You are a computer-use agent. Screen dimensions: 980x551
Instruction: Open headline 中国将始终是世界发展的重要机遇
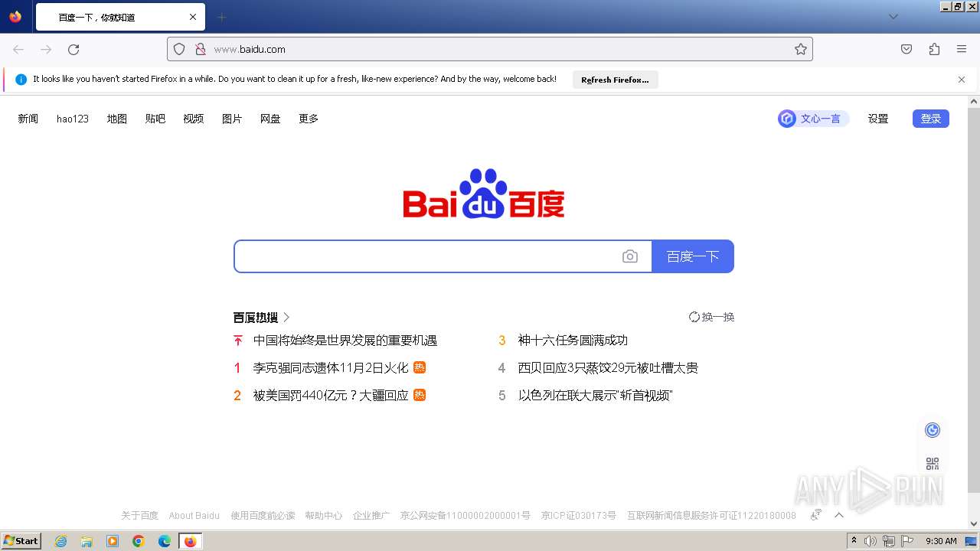(345, 341)
